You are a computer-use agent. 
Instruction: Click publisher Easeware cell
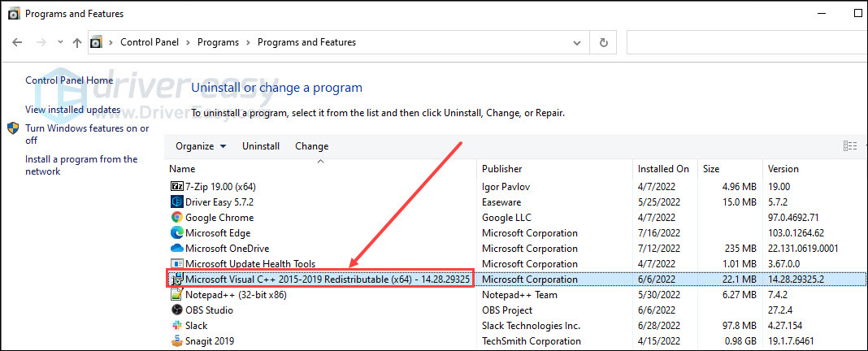pyautogui.click(x=501, y=202)
